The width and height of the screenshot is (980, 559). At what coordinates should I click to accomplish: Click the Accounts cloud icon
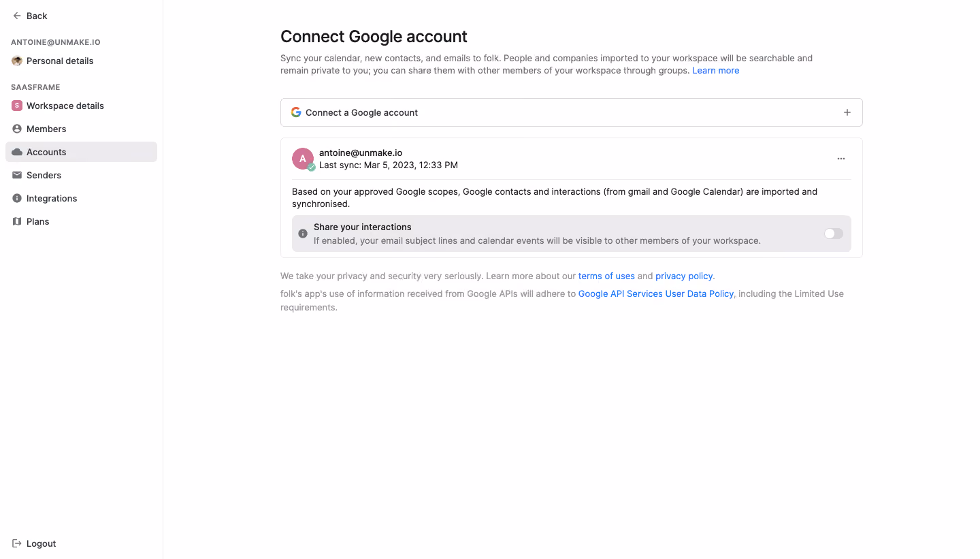coord(17,152)
